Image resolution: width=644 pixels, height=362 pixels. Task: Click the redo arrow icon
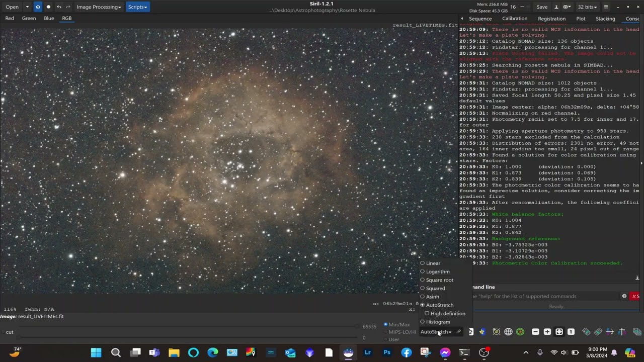coord(67,7)
